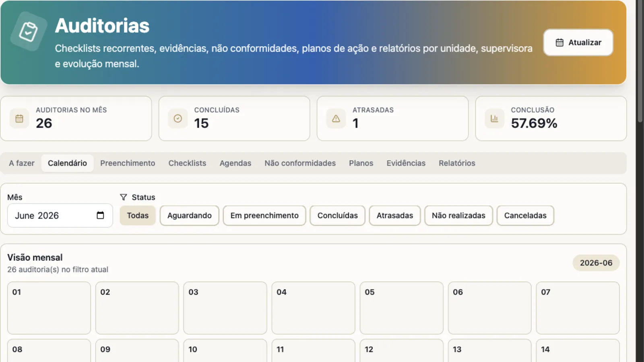Open the Não conformidades tab
Image resolution: width=644 pixels, height=362 pixels.
tap(300, 163)
